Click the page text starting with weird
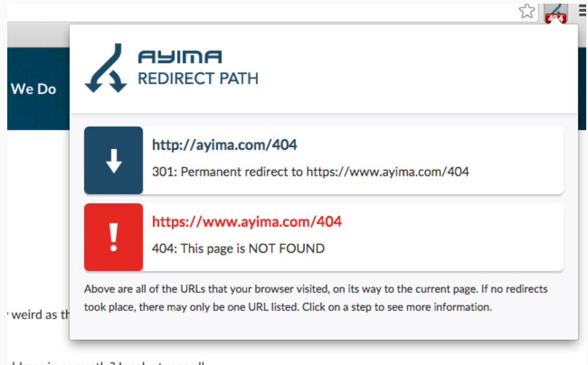 coord(36,315)
